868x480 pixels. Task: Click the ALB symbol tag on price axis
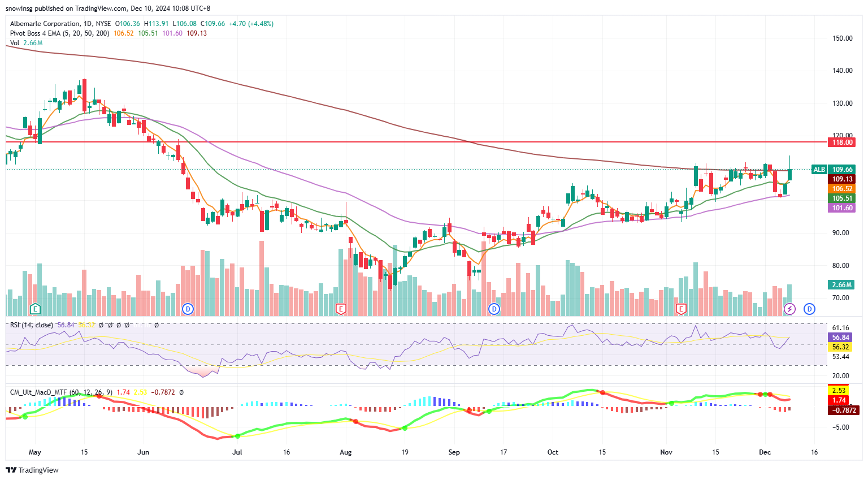pos(819,170)
